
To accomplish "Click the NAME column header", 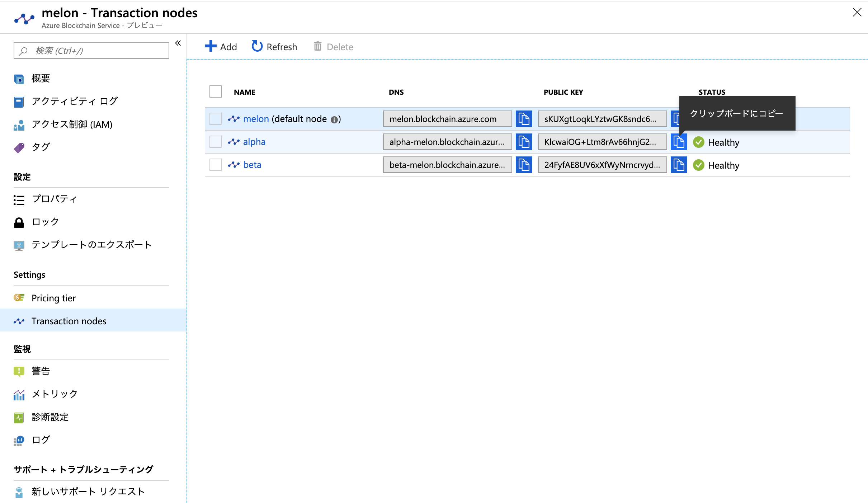I will point(245,92).
